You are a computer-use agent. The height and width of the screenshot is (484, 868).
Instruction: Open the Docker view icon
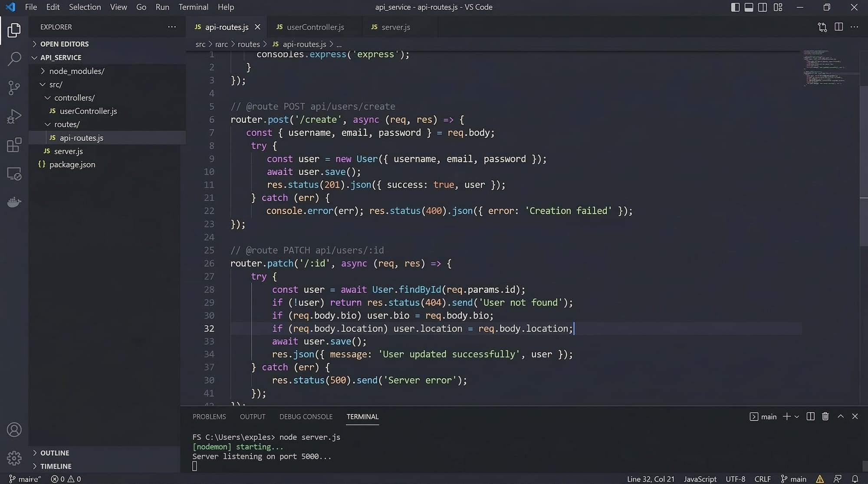click(x=14, y=202)
